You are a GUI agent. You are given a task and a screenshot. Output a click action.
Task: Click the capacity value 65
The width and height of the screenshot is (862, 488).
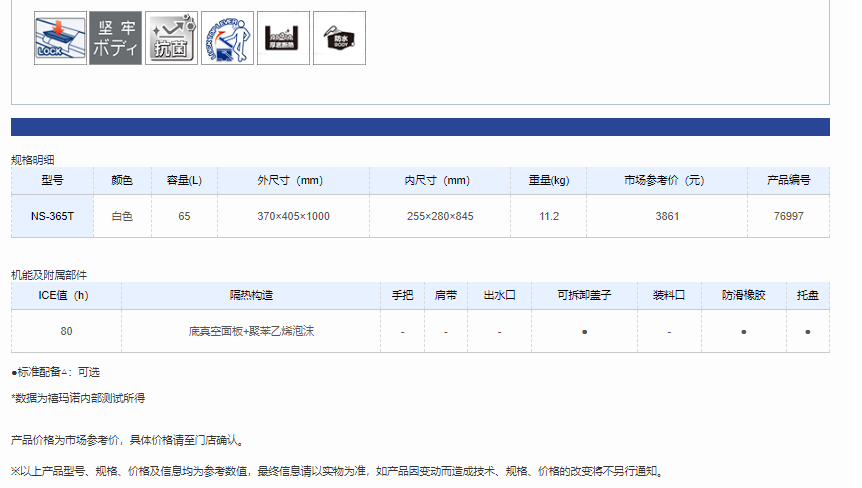coord(184,217)
